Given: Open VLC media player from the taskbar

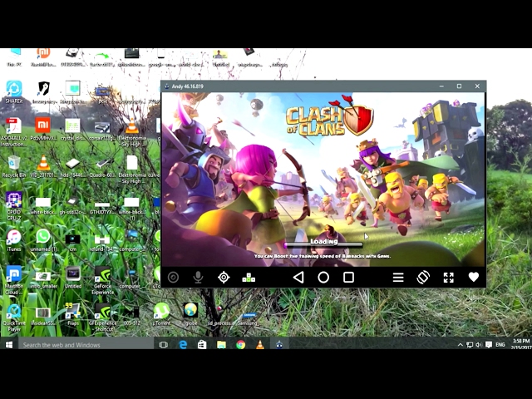Looking at the screenshot, I should (260, 345).
